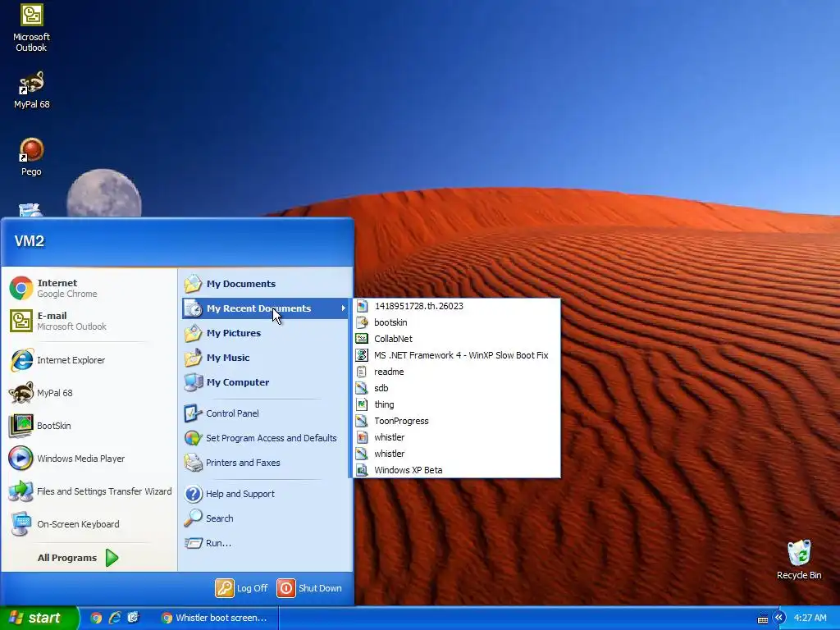
Task: Open recent document thing
Action: (457, 404)
